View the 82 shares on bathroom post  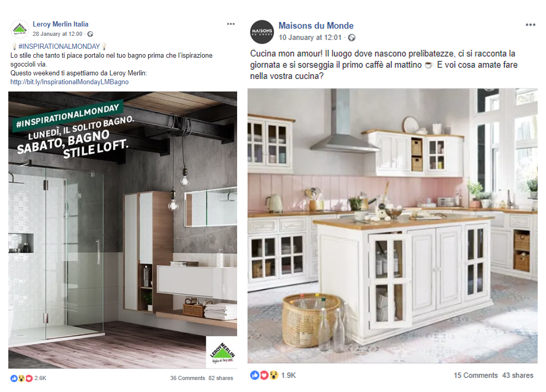[x=221, y=378]
